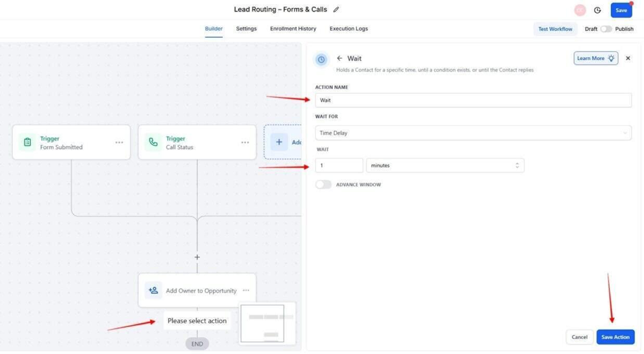Click the Action Name input field
Screen dimensions: 644x354
click(x=473, y=100)
